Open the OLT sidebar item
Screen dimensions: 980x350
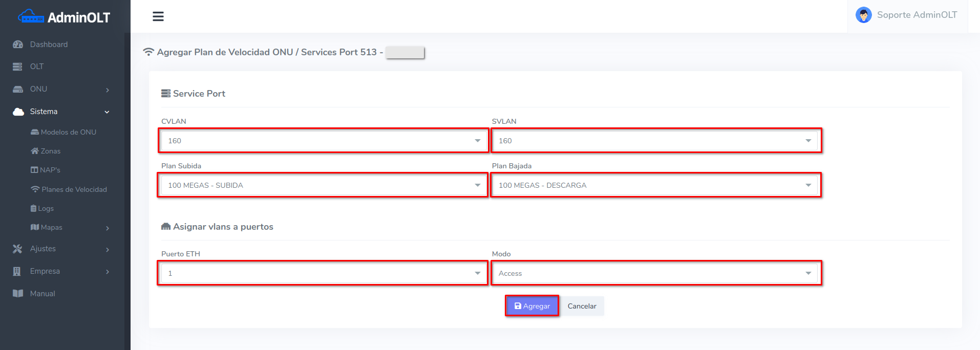coord(37,67)
